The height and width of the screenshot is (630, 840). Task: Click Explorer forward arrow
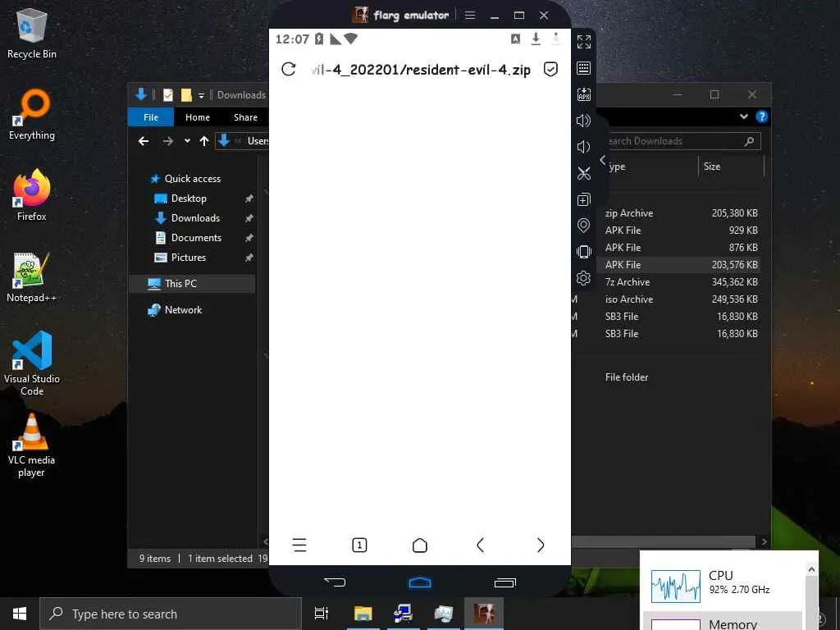[x=167, y=141]
